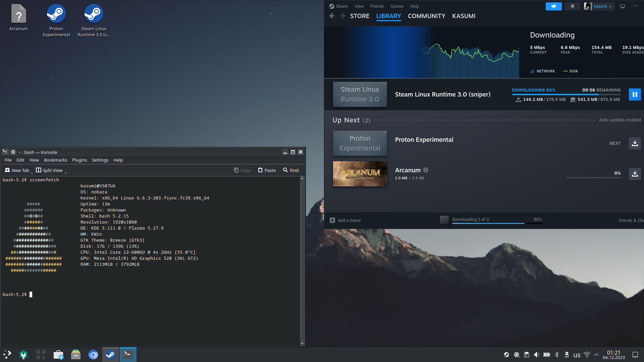Open Steam notifications bell
644x362 pixels.
pyautogui.click(x=573, y=6)
